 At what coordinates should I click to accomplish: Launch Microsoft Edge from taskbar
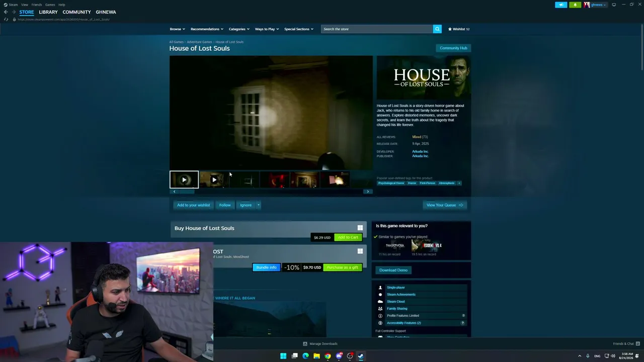(305, 356)
